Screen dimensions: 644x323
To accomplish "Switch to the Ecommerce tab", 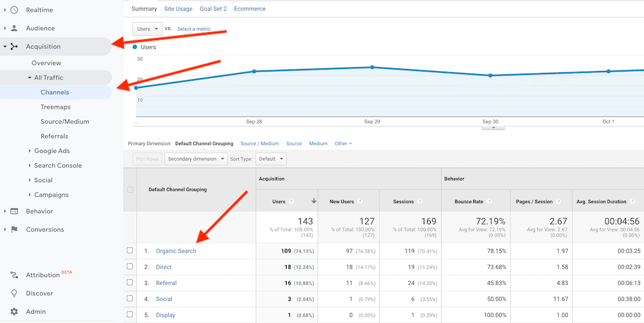I will click(x=250, y=8).
